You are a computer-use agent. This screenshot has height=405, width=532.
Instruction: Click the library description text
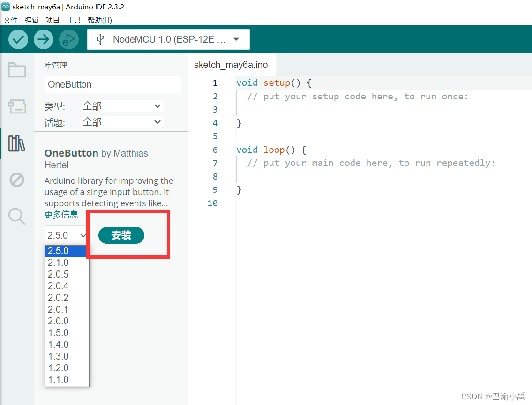[109, 192]
